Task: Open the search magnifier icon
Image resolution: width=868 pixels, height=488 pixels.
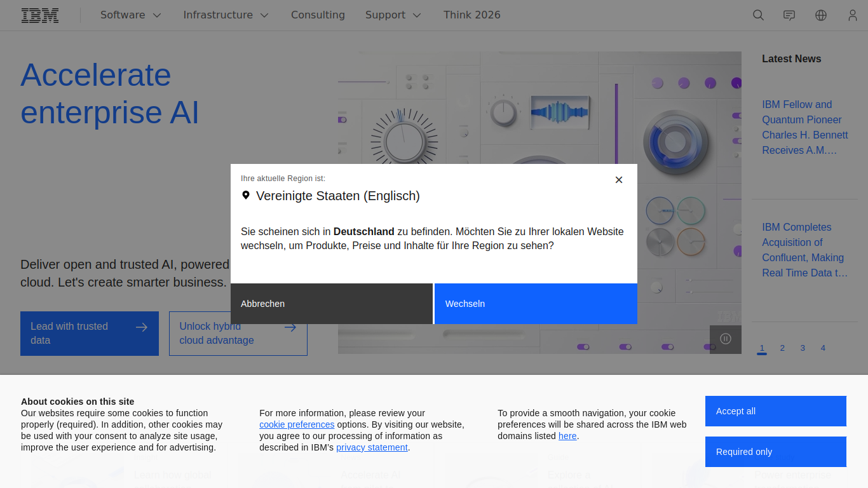Action: 758,15
